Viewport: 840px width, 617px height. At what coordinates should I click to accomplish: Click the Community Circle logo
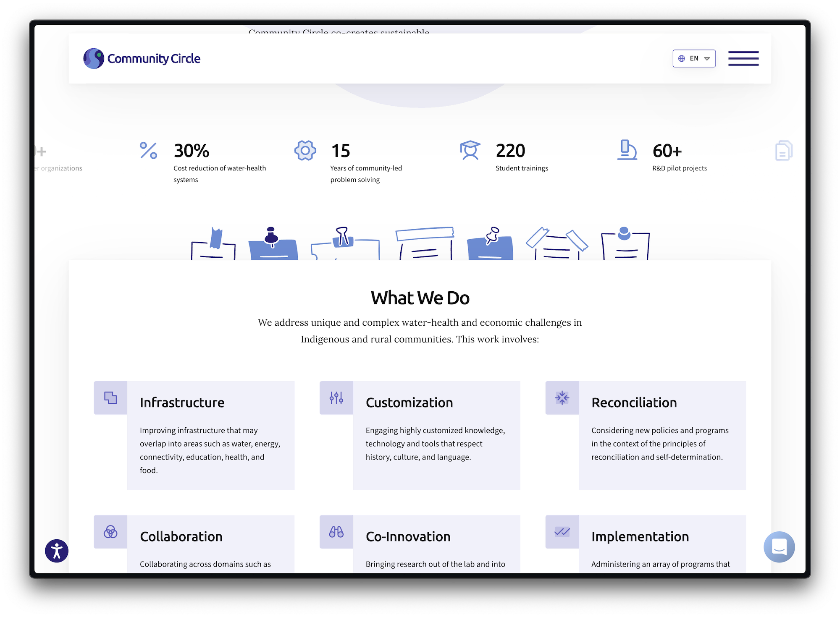(x=142, y=58)
